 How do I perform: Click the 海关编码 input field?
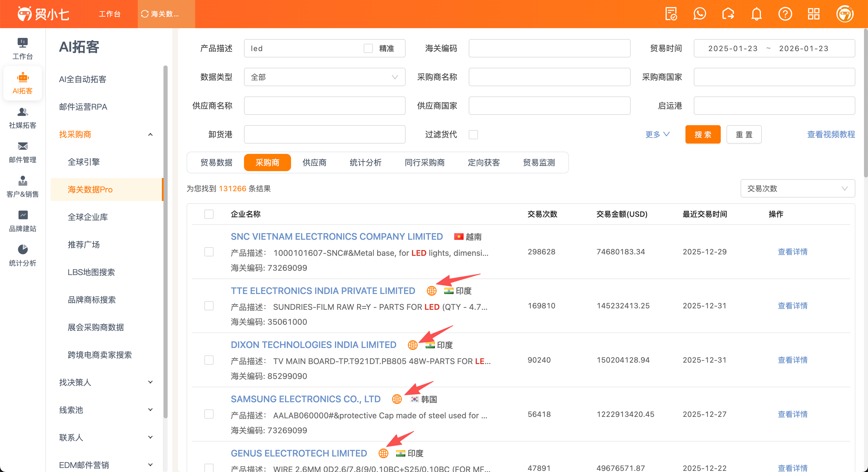(549, 49)
